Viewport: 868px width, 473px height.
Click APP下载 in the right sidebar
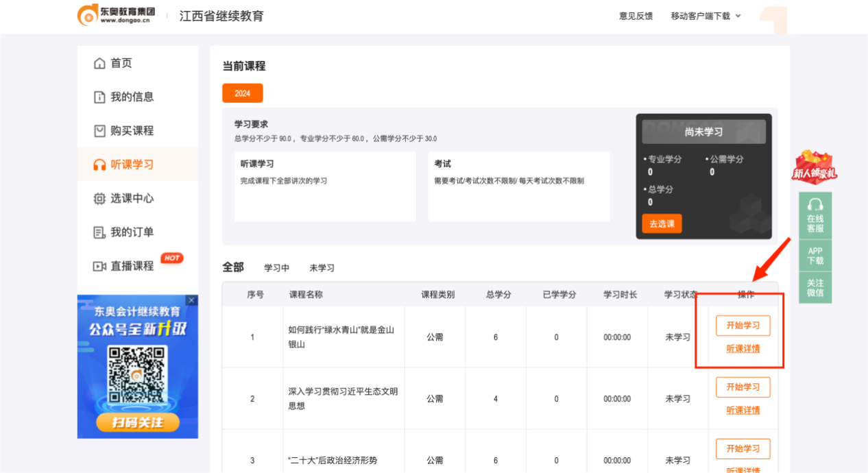815,256
